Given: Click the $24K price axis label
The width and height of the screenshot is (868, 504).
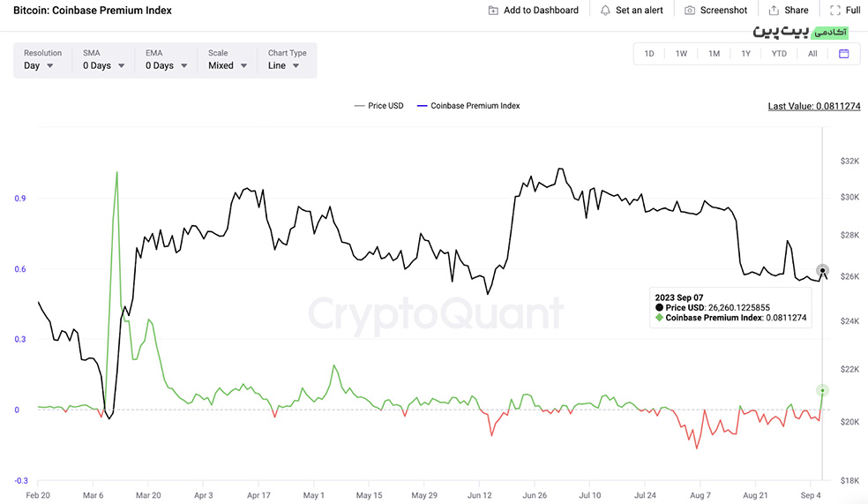Looking at the screenshot, I should coord(849,321).
